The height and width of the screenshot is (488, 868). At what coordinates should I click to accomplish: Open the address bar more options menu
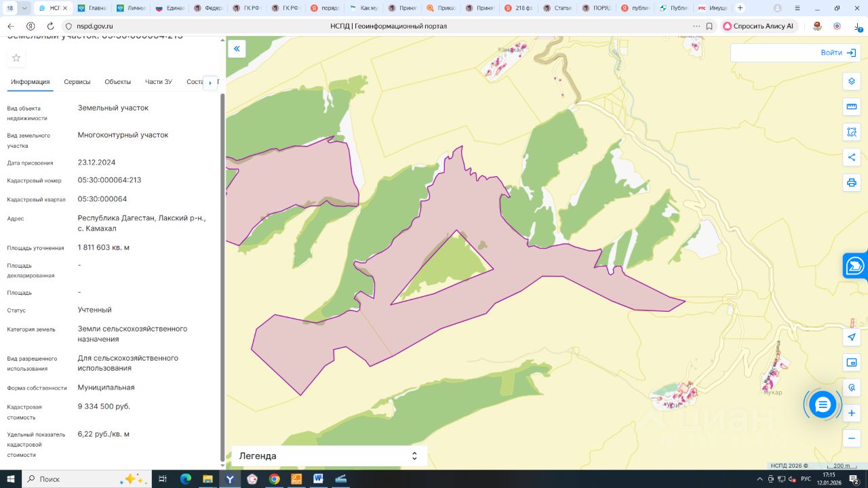697,26
